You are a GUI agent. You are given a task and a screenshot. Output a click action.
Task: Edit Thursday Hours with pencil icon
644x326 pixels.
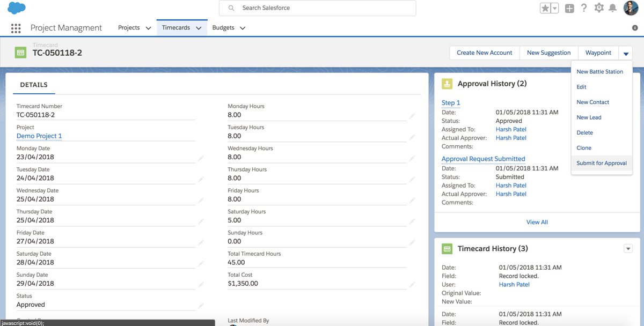(x=412, y=179)
